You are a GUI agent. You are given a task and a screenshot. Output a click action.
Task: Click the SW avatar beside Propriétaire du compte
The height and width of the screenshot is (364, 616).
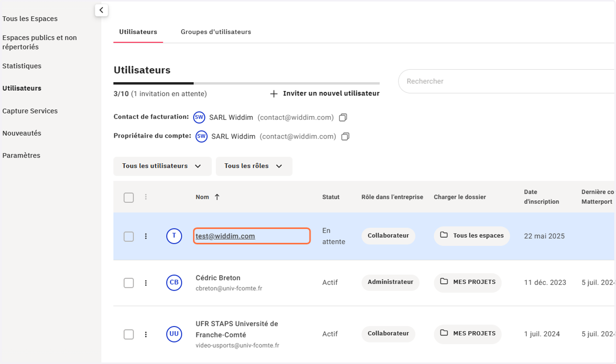(x=201, y=137)
